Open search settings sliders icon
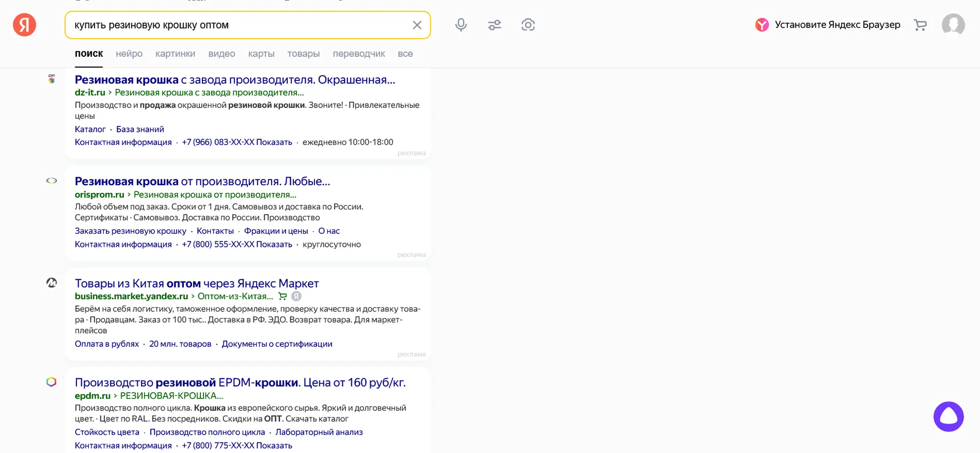 (x=494, y=25)
